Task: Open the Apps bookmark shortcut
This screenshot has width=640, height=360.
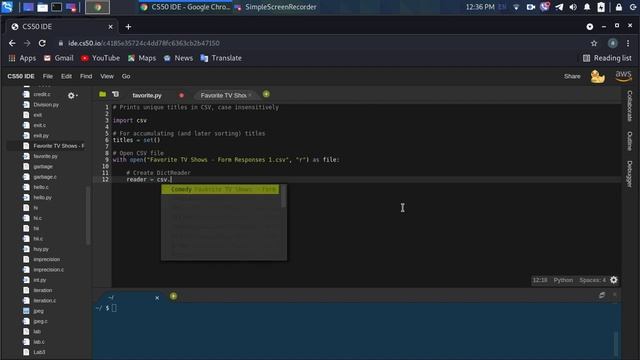Action: tap(22, 58)
